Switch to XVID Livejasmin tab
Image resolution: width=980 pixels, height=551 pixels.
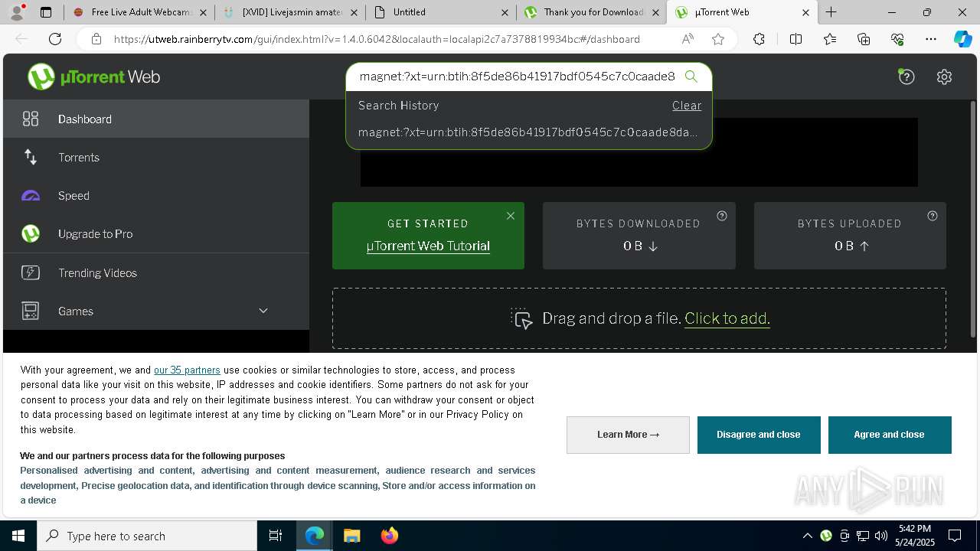(x=291, y=12)
